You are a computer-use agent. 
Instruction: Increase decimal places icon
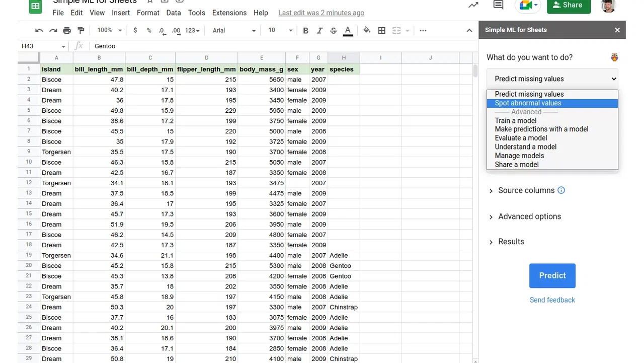coord(176,31)
